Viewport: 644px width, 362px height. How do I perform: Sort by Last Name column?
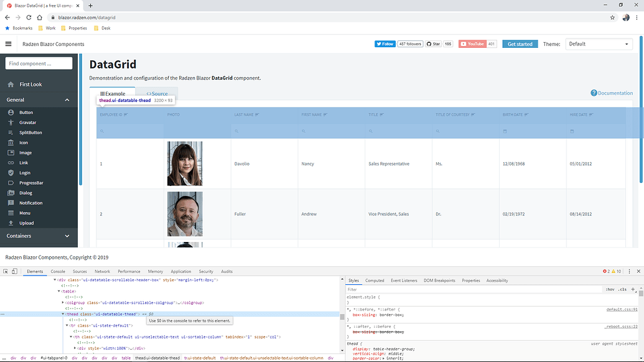(x=246, y=114)
